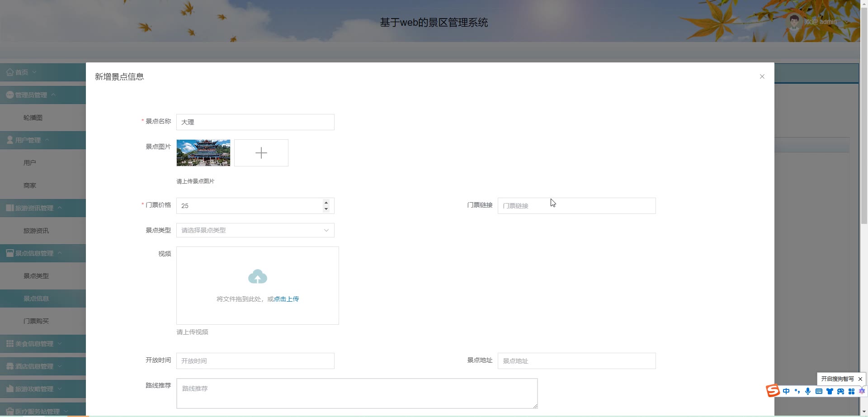The height and width of the screenshot is (417, 868).
Task: Click the home icon beside 首页
Action: tap(9, 72)
